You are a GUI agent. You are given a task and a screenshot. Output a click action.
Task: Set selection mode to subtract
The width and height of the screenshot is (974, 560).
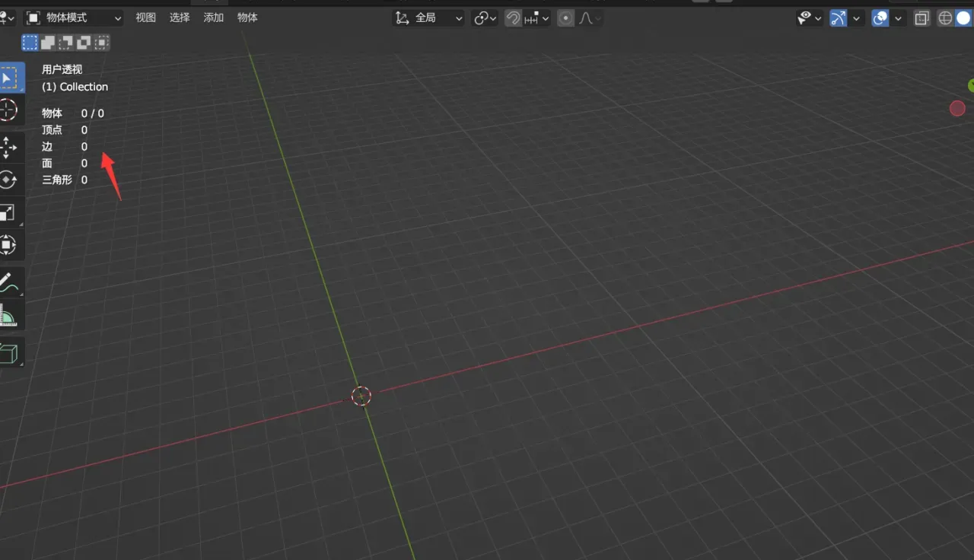[x=66, y=43]
